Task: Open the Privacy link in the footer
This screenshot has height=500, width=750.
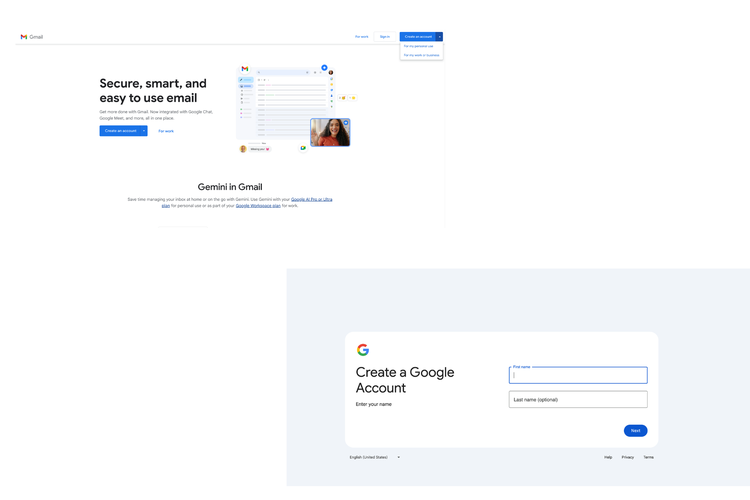Action: pyautogui.click(x=628, y=457)
